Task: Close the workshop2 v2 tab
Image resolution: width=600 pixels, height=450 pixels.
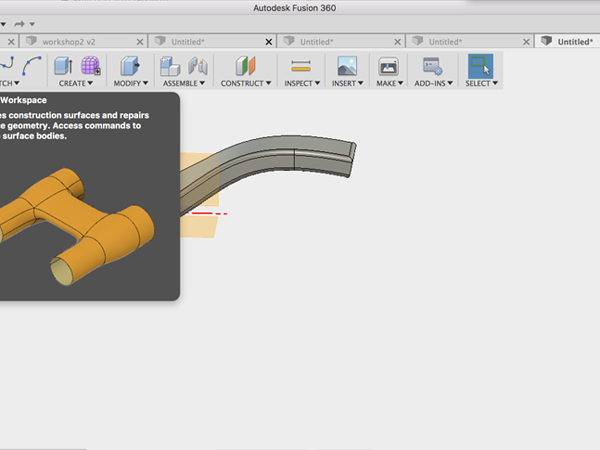Action: pos(140,42)
